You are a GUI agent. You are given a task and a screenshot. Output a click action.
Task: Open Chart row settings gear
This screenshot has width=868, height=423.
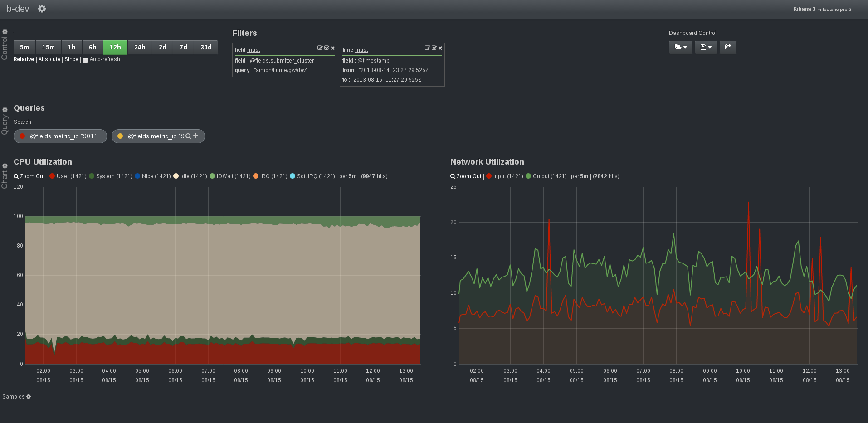click(x=5, y=166)
